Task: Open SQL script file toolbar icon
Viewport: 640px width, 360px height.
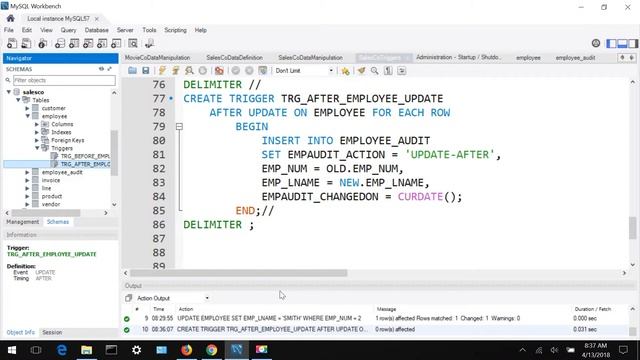Action: 26,43
